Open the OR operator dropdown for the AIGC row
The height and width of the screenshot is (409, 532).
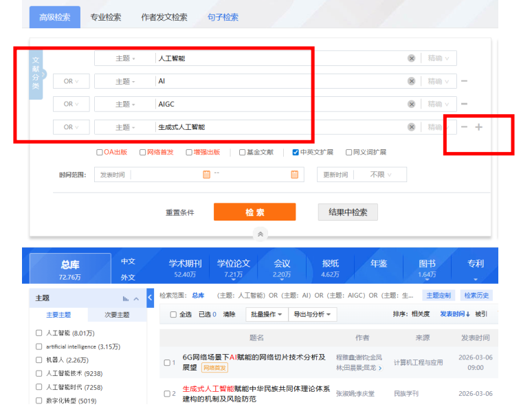(x=71, y=104)
